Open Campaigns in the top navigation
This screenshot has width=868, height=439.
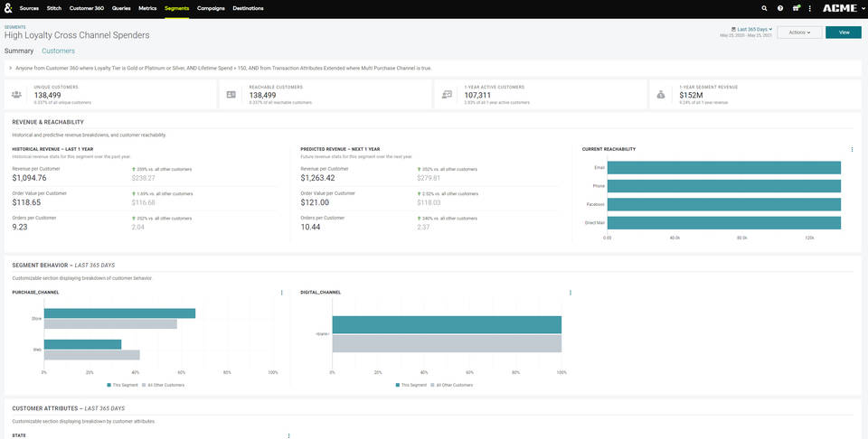tap(211, 7)
